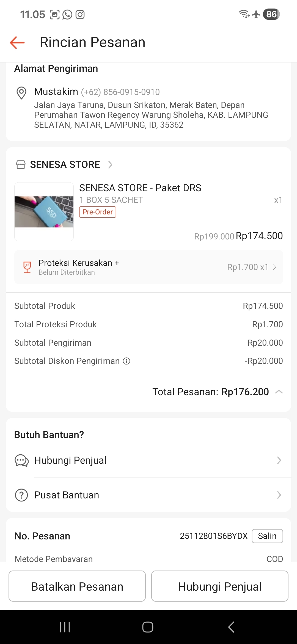
Task: Open Hubungi Penjual row in help section
Action: click(x=148, y=460)
